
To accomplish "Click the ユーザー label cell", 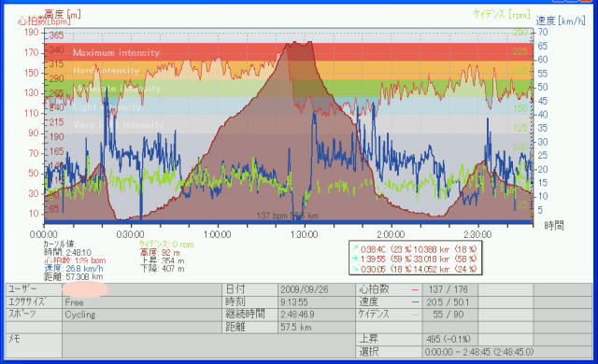I will (x=34, y=289).
